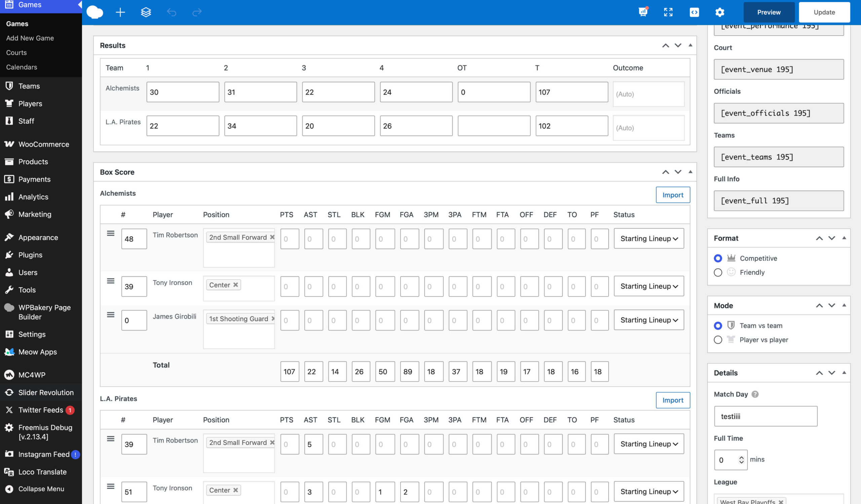Select Player vs player mode

click(718, 340)
